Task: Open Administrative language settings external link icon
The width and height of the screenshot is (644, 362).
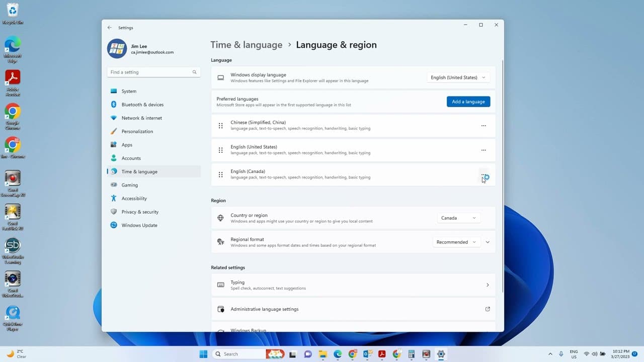Action: tap(488, 309)
